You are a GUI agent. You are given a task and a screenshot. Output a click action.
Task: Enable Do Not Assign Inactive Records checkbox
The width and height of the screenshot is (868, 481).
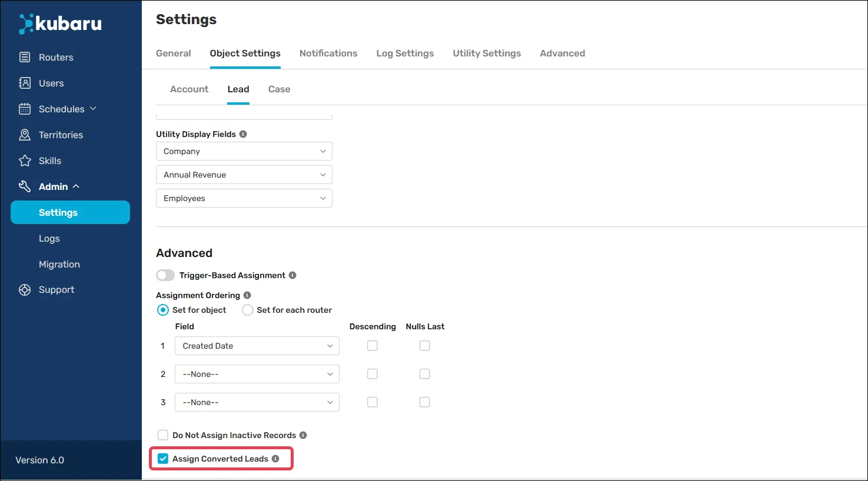[163, 435]
